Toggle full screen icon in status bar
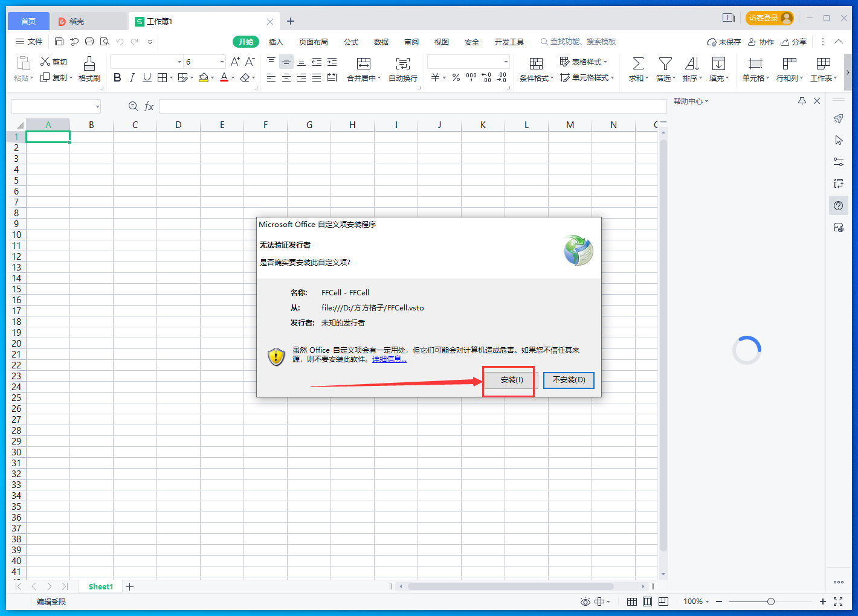The height and width of the screenshot is (616, 858). pyautogui.click(x=838, y=602)
